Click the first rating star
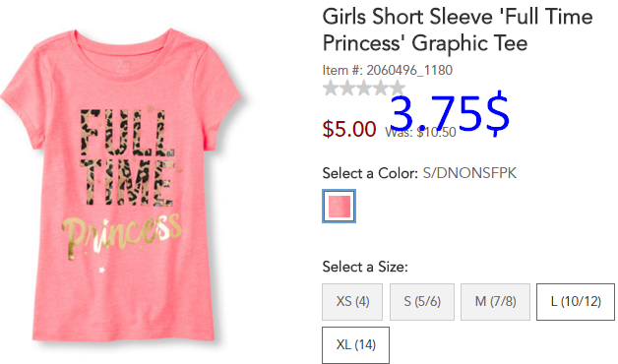 tap(331, 88)
